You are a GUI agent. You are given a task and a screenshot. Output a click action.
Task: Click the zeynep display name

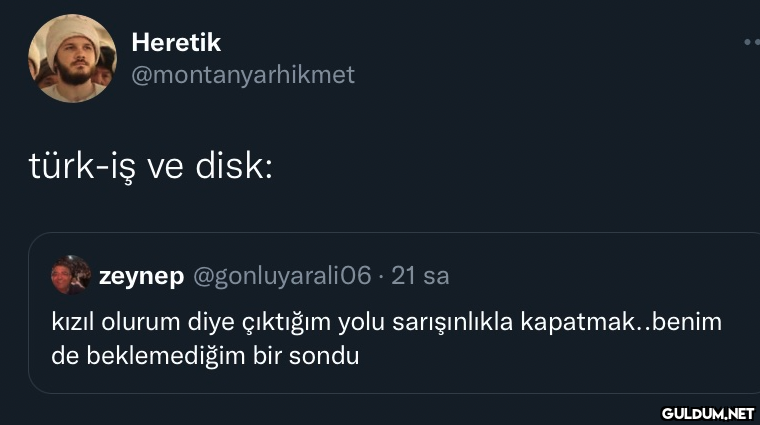141,275
